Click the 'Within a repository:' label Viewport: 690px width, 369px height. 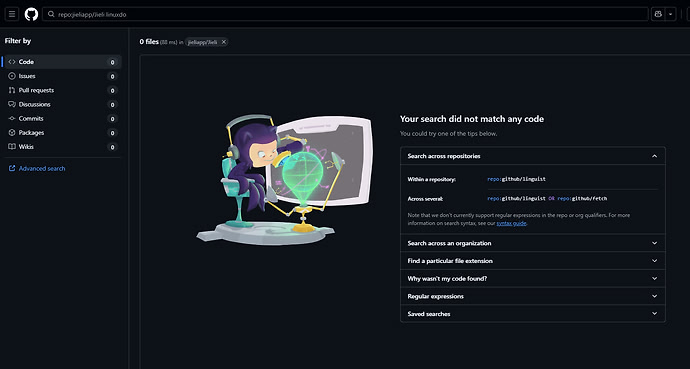coord(432,179)
